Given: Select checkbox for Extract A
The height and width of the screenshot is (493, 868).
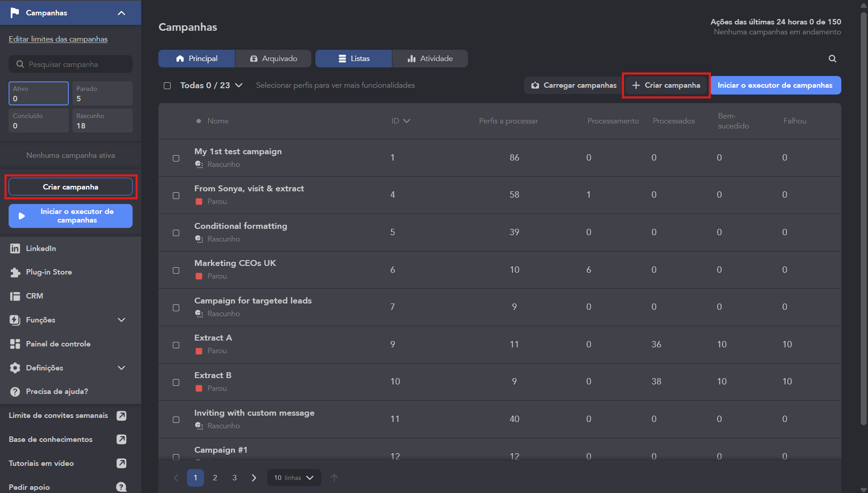Looking at the screenshot, I should (x=176, y=345).
